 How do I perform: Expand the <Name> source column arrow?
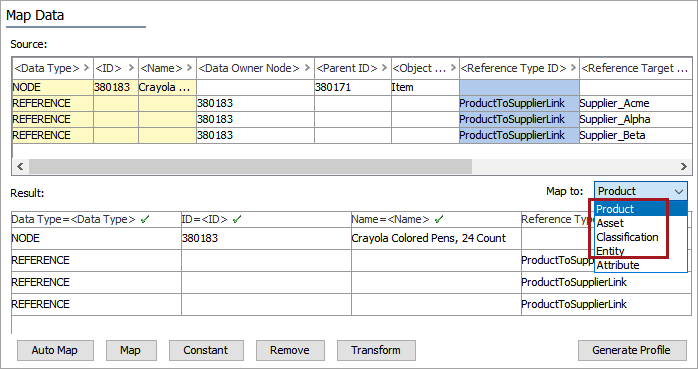pos(189,68)
